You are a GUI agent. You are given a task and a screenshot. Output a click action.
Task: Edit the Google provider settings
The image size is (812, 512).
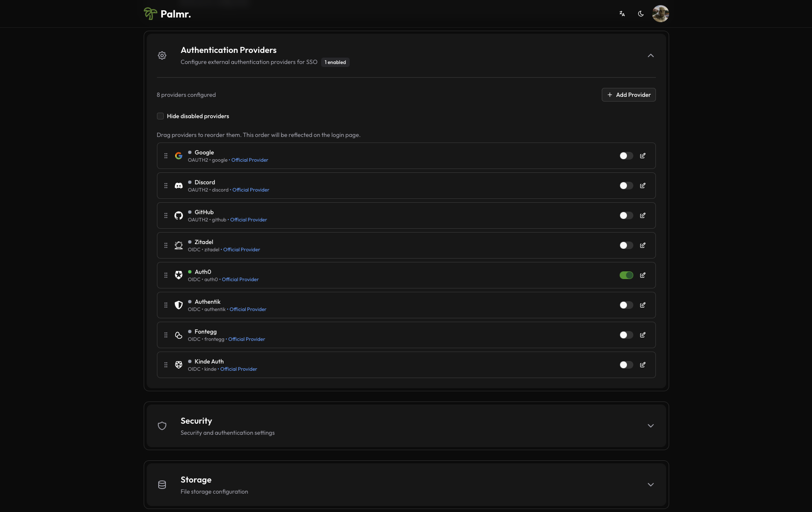tap(643, 156)
